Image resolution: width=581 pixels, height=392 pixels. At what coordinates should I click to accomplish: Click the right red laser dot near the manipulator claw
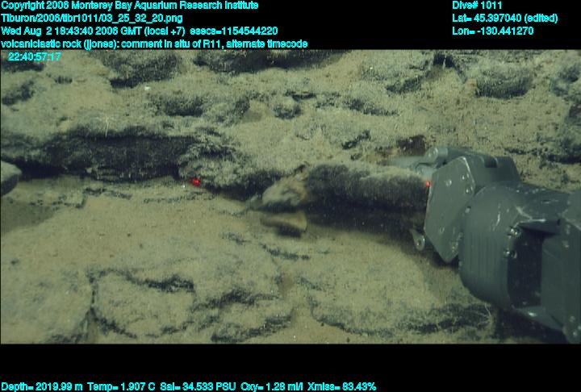click(x=427, y=183)
